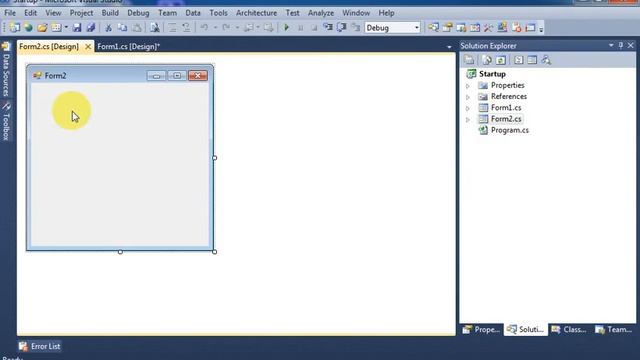
Task: Open the Build menu
Action: pyautogui.click(x=110, y=13)
